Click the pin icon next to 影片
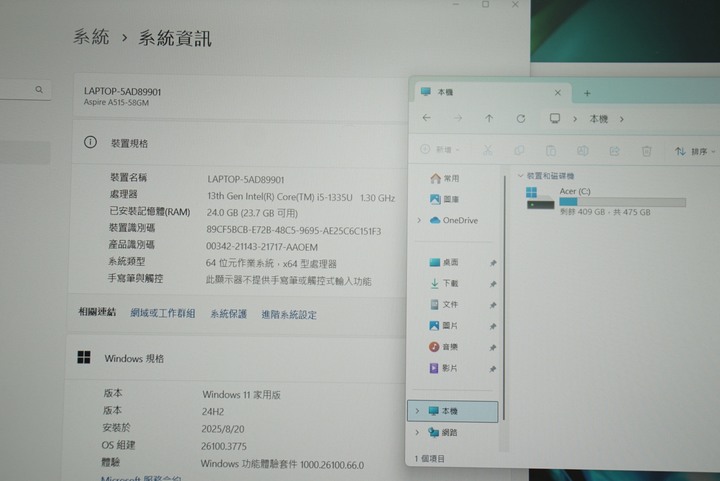Viewport: 720px width, 481px height. pos(493,369)
